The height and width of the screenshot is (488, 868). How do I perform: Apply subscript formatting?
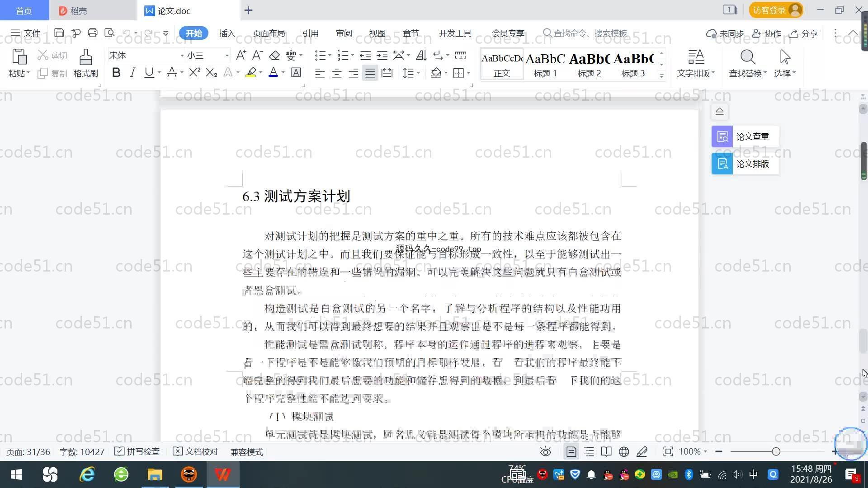(212, 73)
